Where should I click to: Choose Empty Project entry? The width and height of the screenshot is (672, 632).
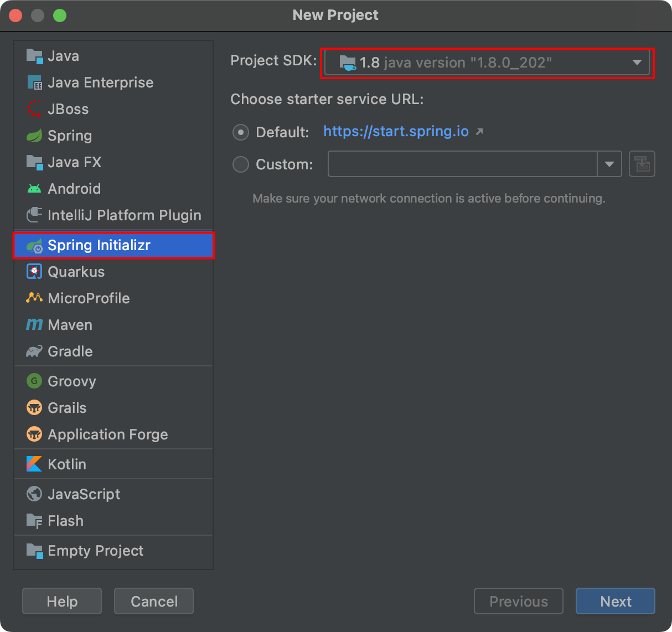113,551
